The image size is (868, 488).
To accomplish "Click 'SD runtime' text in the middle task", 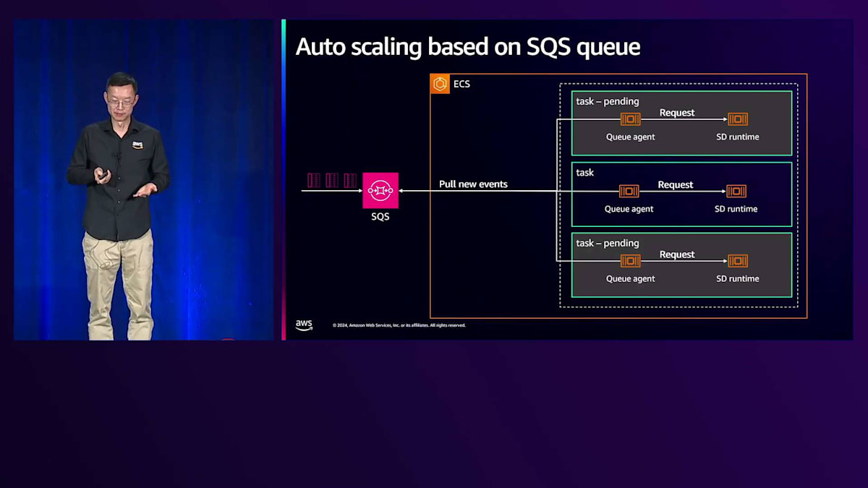I will click(736, 209).
